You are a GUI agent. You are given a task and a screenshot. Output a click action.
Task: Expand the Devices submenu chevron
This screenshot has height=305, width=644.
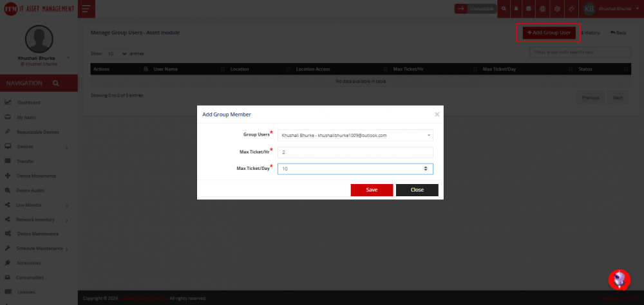66,147
